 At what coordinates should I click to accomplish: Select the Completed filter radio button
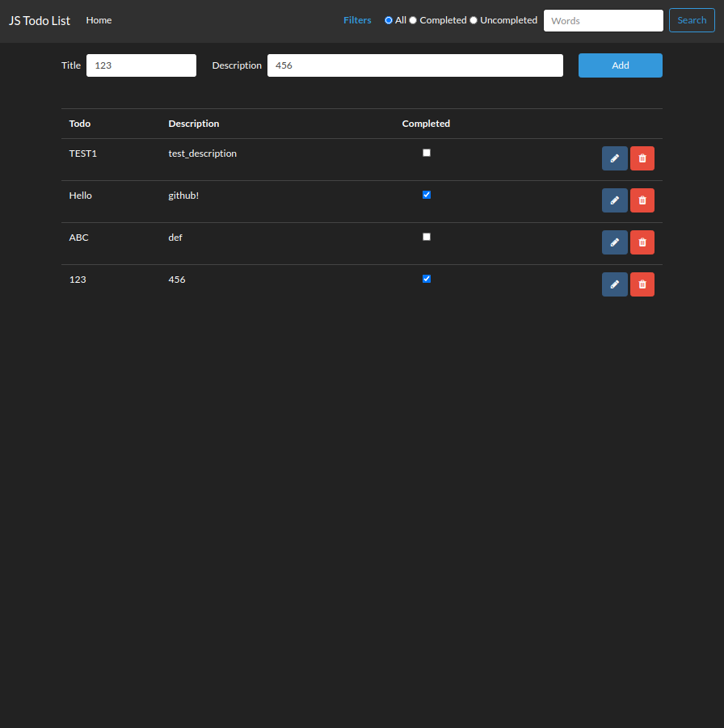(x=412, y=20)
